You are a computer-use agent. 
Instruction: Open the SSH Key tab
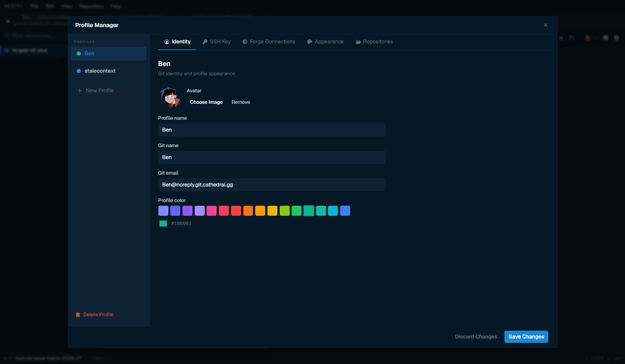click(x=217, y=42)
